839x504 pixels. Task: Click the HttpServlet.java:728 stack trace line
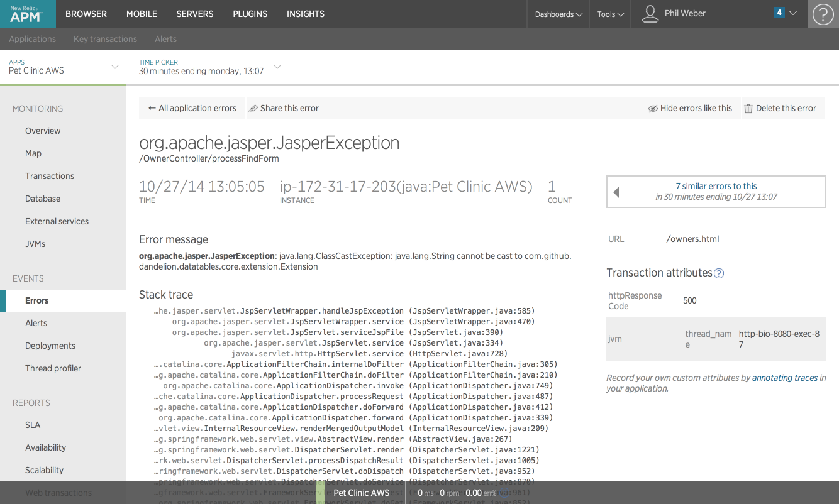coord(370,354)
